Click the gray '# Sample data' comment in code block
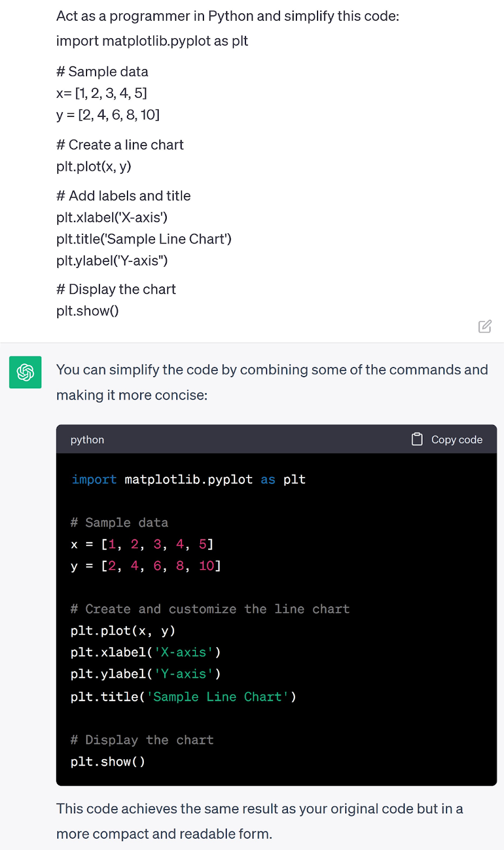This screenshot has width=504, height=850. (119, 523)
